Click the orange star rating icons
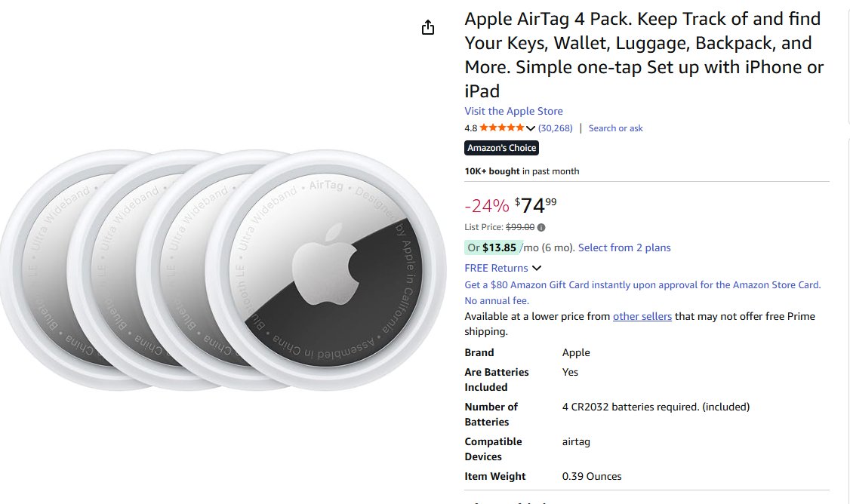 [x=501, y=128]
